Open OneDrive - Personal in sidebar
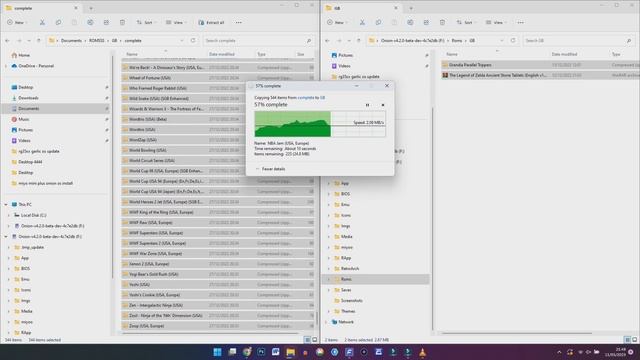The image size is (640, 360). pos(36,66)
